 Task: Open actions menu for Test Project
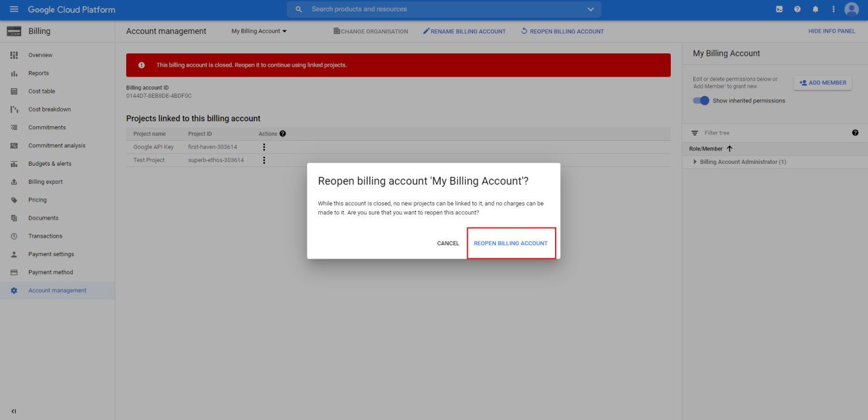tap(264, 160)
